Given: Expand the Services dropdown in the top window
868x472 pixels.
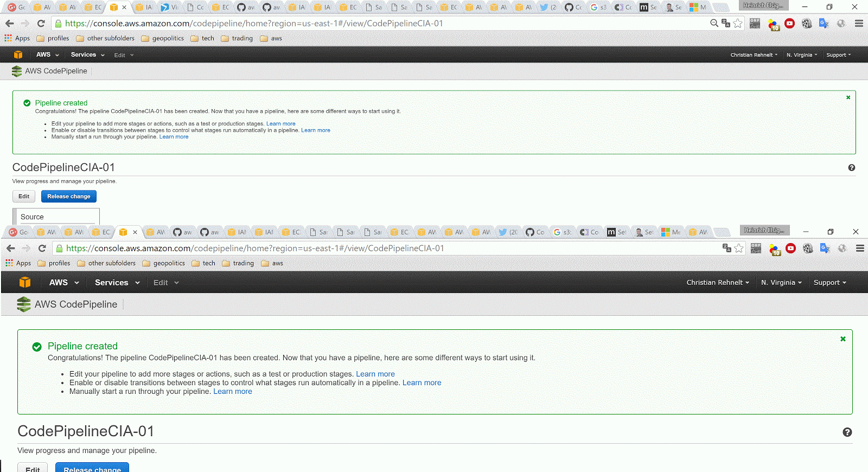Looking at the screenshot, I should coord(87,55).
